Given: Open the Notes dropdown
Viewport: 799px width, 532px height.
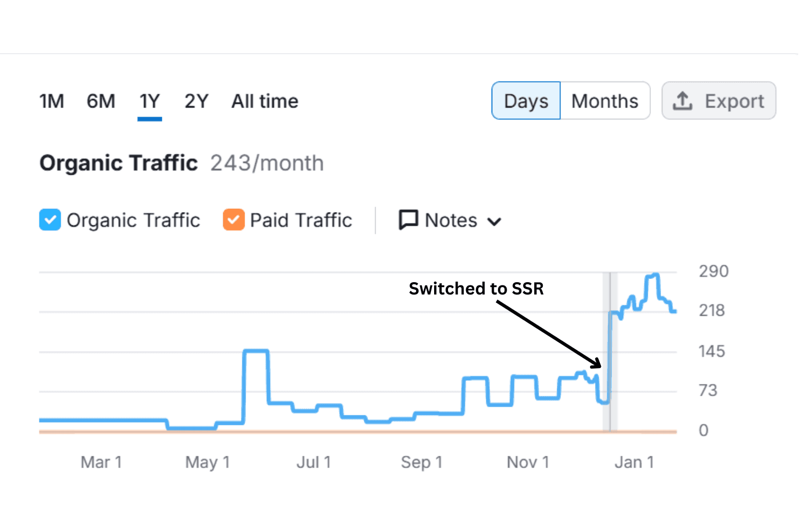Looking at the screenshot, I should (x=450, y=220).
